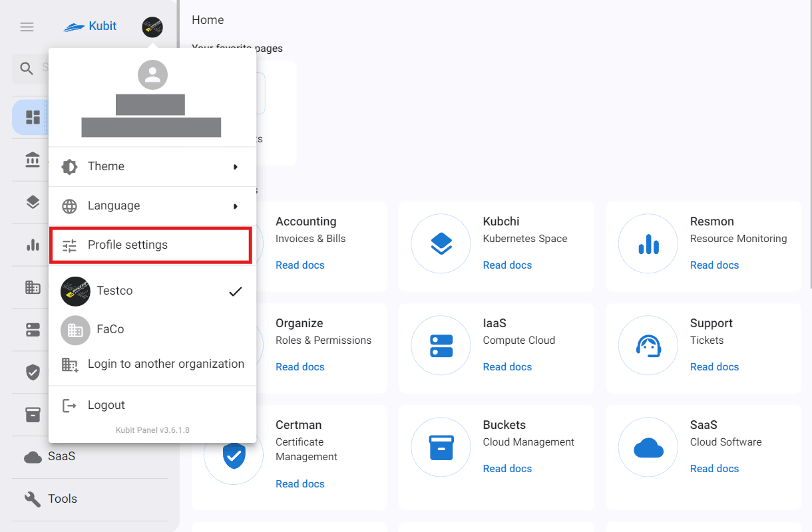The width and height of the screenshot is (812, 532).
Task: Open Read docs for Certman
Action: coord(300,484)
